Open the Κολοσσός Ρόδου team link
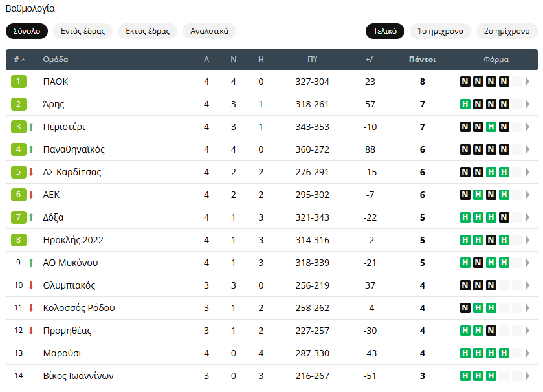Screen dimensions: 543x392 pos(79,308)
